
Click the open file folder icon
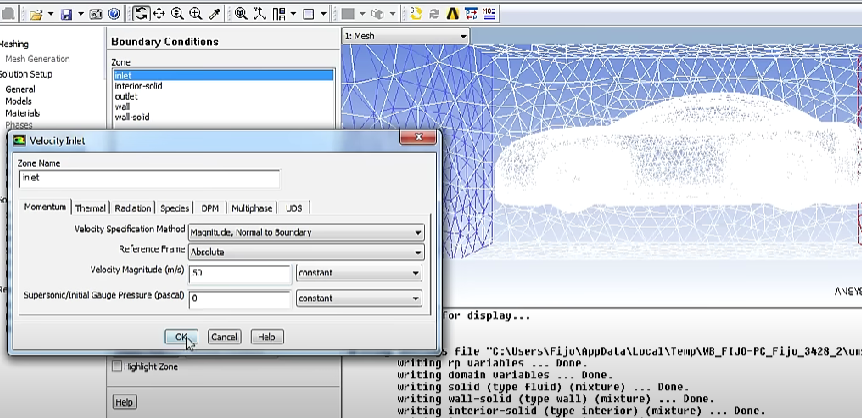click(36, 14)
